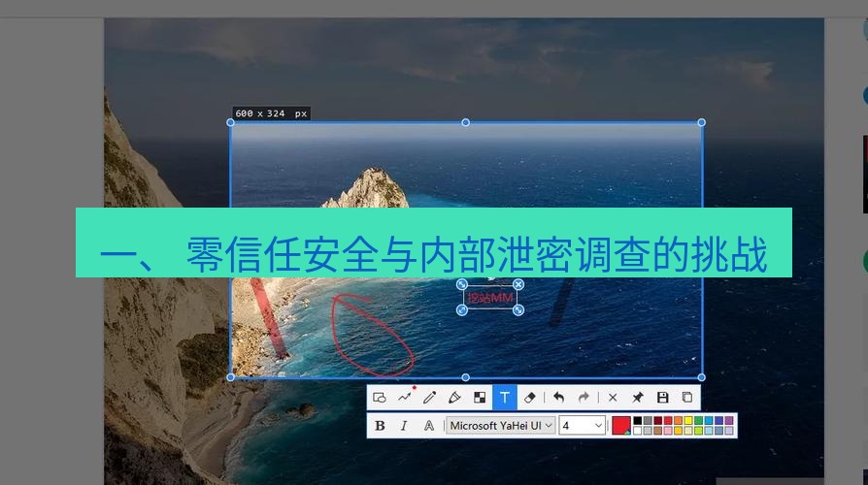The width and height of the screenshot is (868, 485).
Task: Select the highlighted Text tool
Action: coord(505,397)
